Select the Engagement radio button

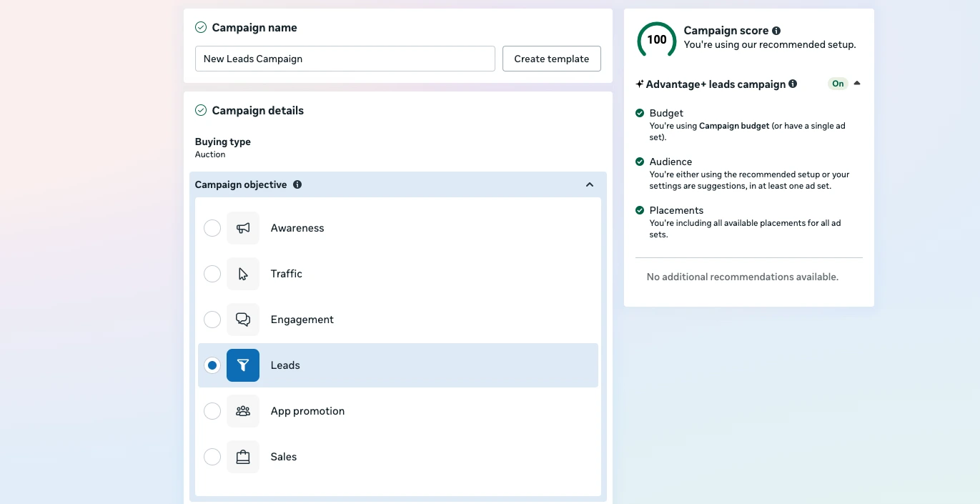coord(212,320)
